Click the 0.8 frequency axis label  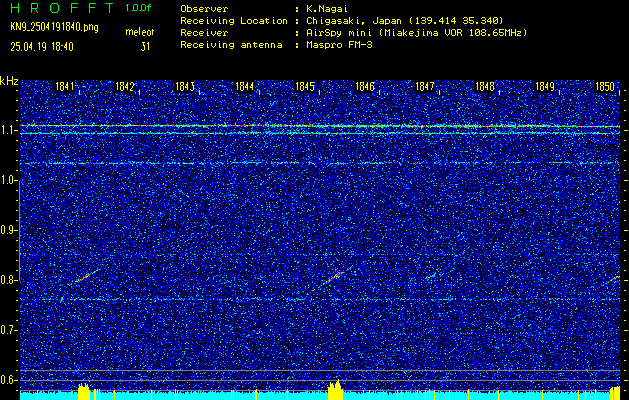pos(7,280)
